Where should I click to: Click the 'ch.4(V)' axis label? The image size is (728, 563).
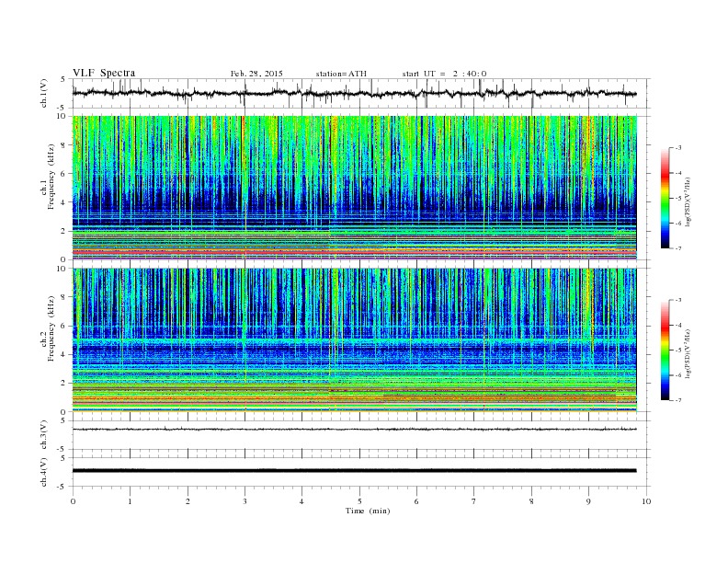coord(44,472)
